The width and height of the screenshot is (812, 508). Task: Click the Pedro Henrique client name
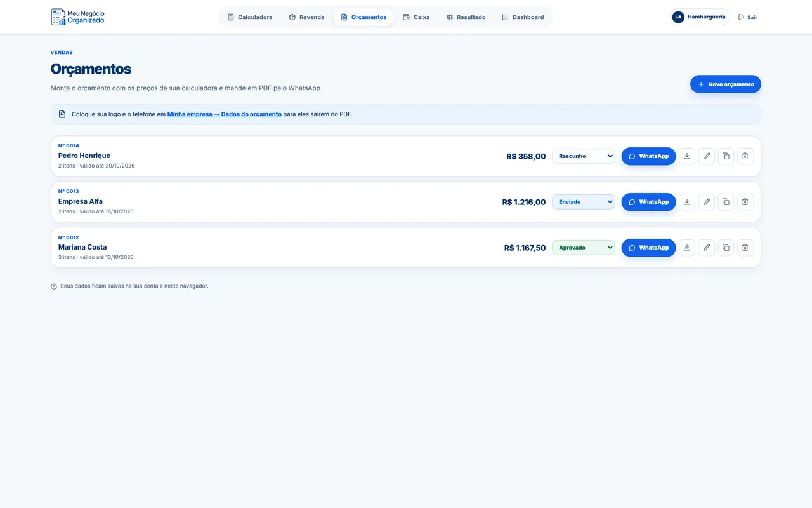click(84, 156)
